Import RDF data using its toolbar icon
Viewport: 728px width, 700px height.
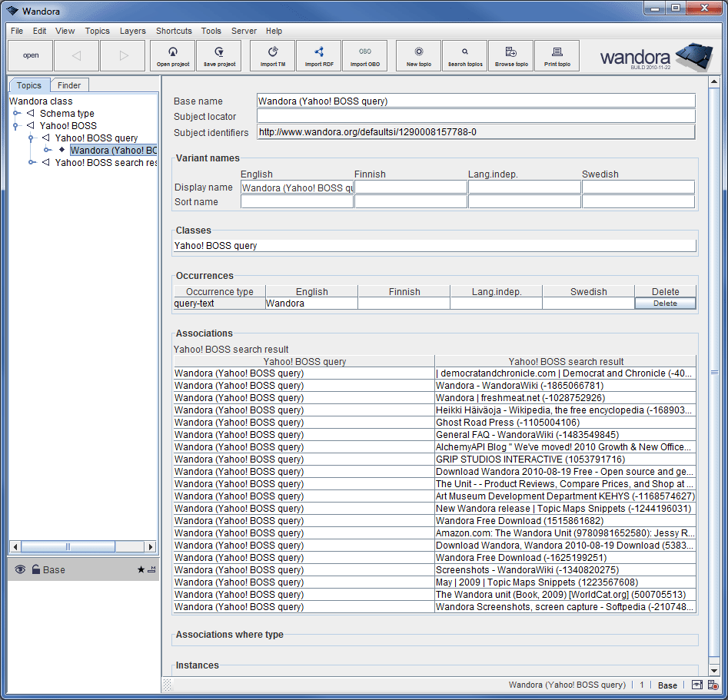click(318, 55)
